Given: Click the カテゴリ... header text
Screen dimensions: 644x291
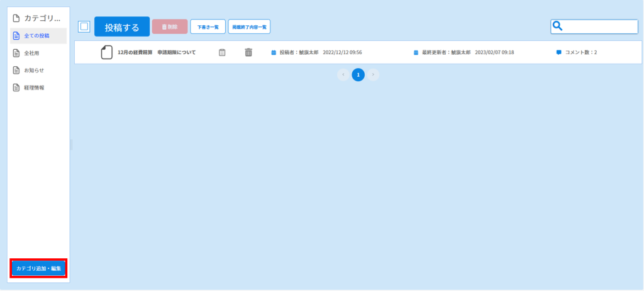Looking at the screenshot, I should click(x=42, y=18).
